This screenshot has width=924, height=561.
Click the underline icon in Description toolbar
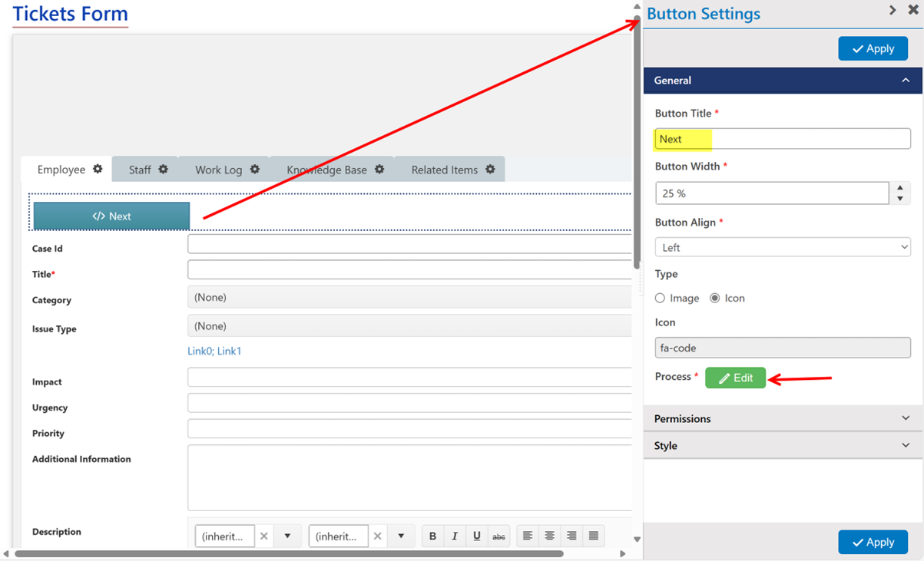[477, 536]
